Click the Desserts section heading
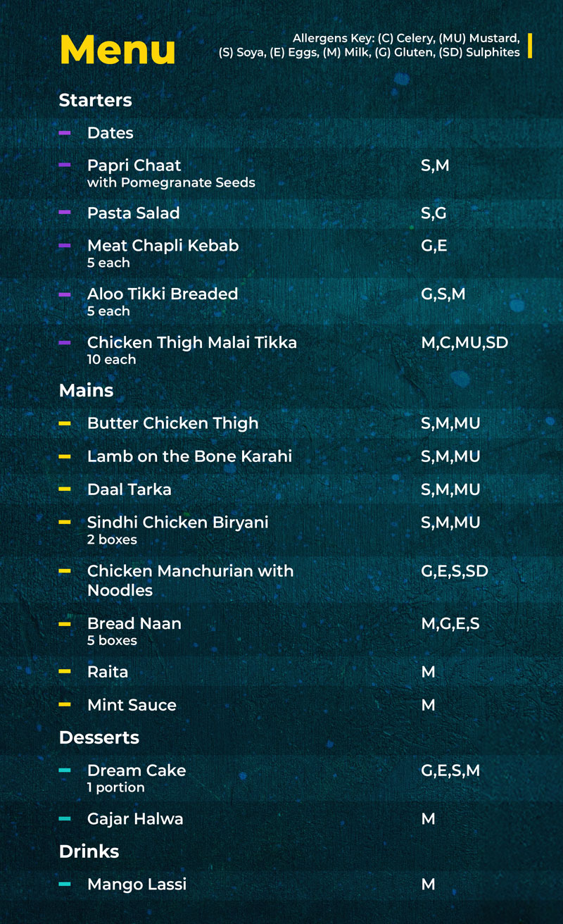The image size is (563, 924). click(99, 737)
